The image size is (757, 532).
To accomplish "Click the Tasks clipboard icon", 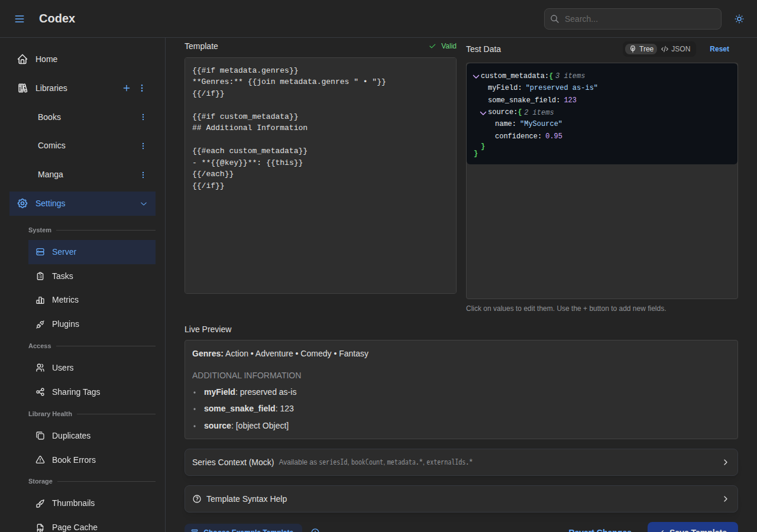I will click(x=40, y=276).
